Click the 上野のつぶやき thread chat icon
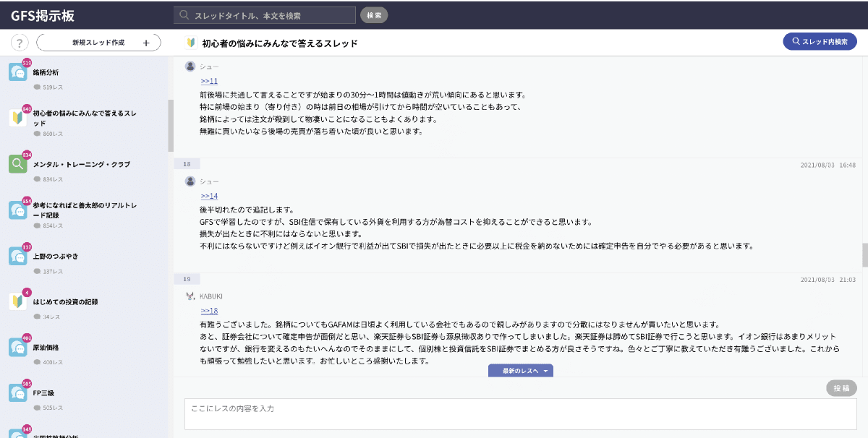868x438 pixels. click(x=18, y=256)
